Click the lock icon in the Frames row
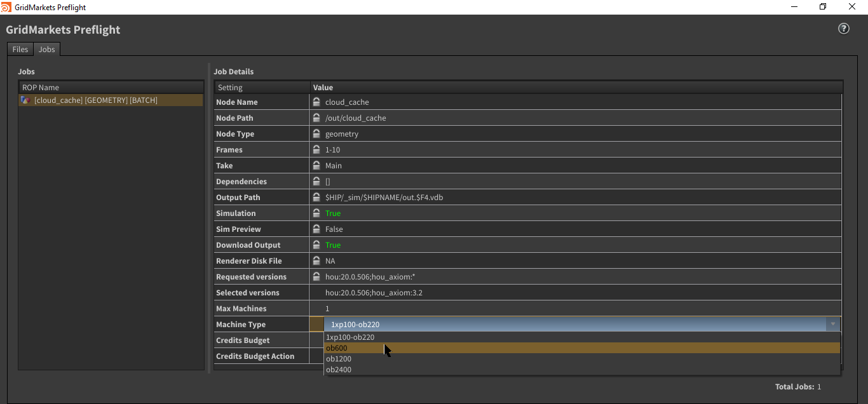This screenshot has width=868, height=404. coord(316,149)
